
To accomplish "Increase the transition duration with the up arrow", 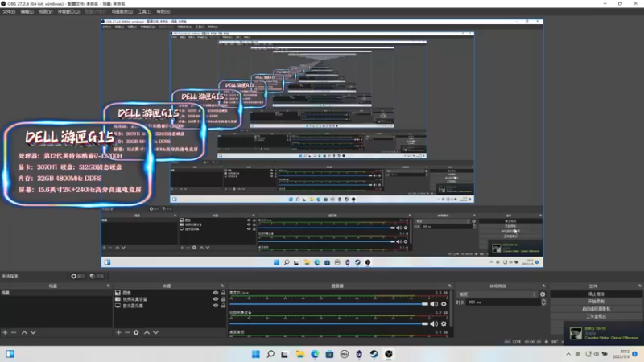I will 543,300.
